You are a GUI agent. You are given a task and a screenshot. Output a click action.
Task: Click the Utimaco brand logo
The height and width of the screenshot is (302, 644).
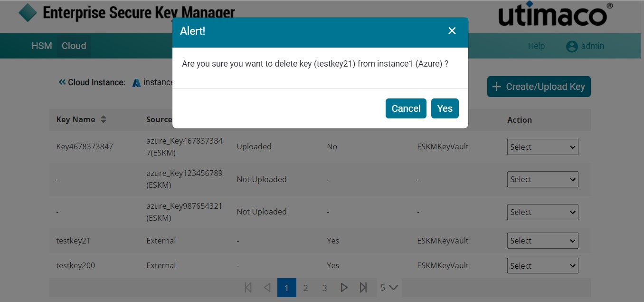click(555, 14)
